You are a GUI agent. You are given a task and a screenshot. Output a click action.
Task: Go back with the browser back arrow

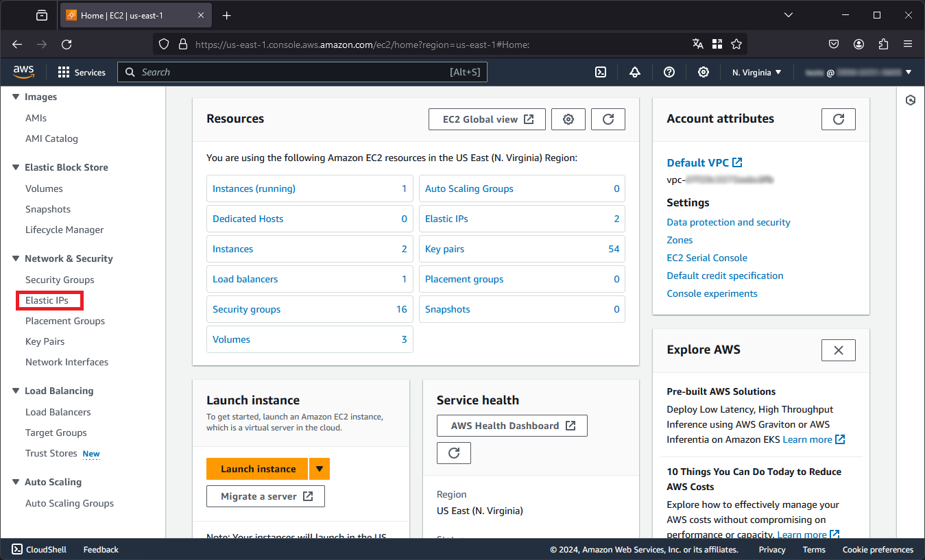tap(18, 44)
